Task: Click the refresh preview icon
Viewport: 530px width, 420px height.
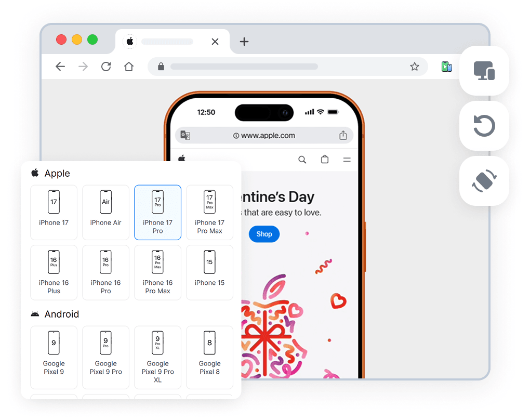Action: tap(484, 126)
